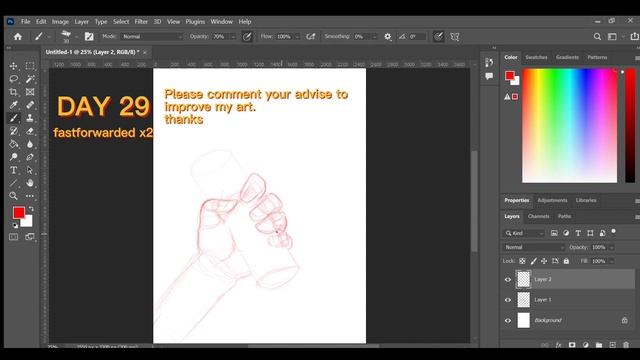Select the History Brush tool

13,131
